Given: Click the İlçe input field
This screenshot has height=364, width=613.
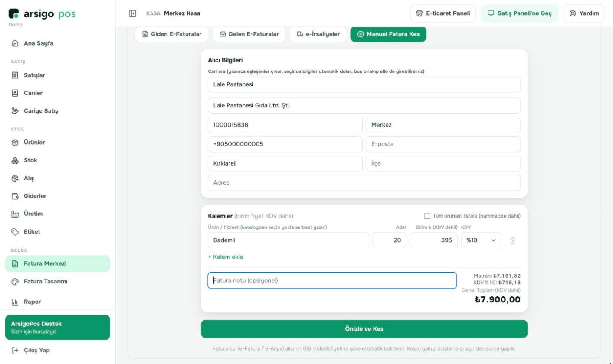Looking at the screenshot, I should [x=443, y=163].
